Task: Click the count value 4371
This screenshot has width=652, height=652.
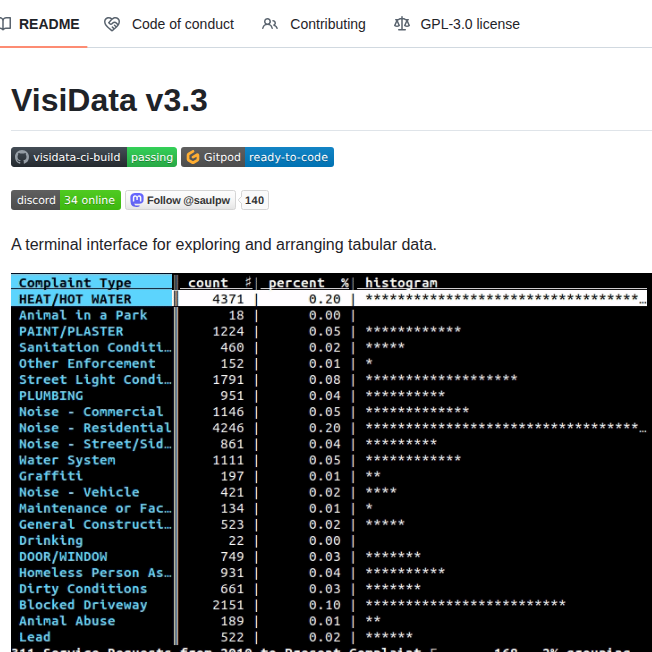Action: [228, 299]
